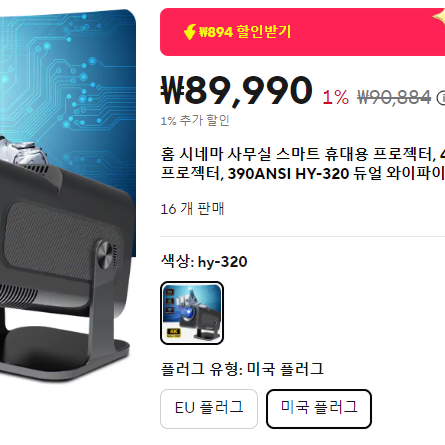
Task: Click the 1% 추가 할인 text
Action: [x=195, y=120]
